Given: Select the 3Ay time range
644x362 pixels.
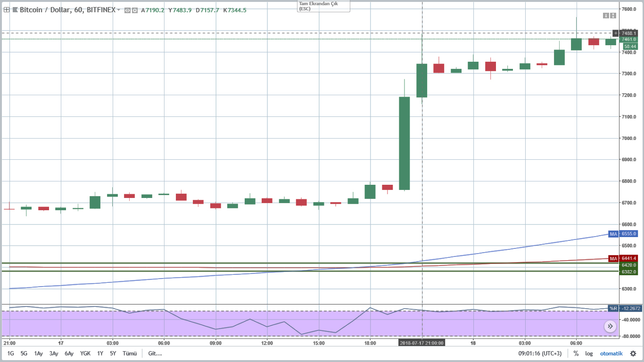Looking at the screenshot, I should tap(54, 354).
